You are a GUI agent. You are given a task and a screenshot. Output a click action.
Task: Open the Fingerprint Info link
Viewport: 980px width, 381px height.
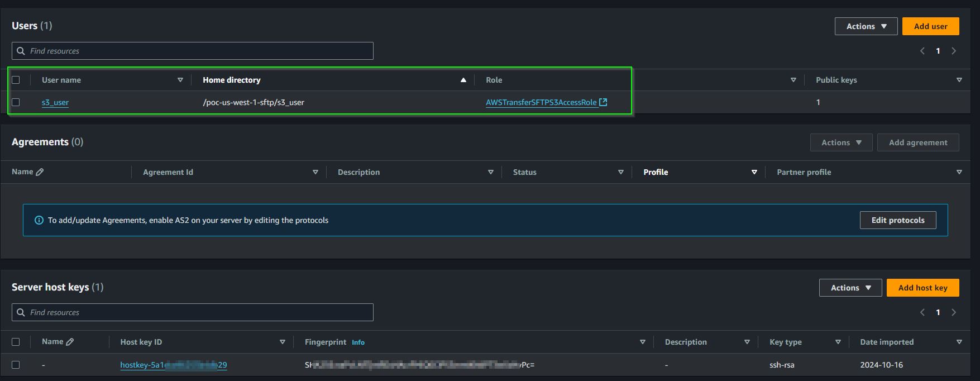(x=358, y=342)
